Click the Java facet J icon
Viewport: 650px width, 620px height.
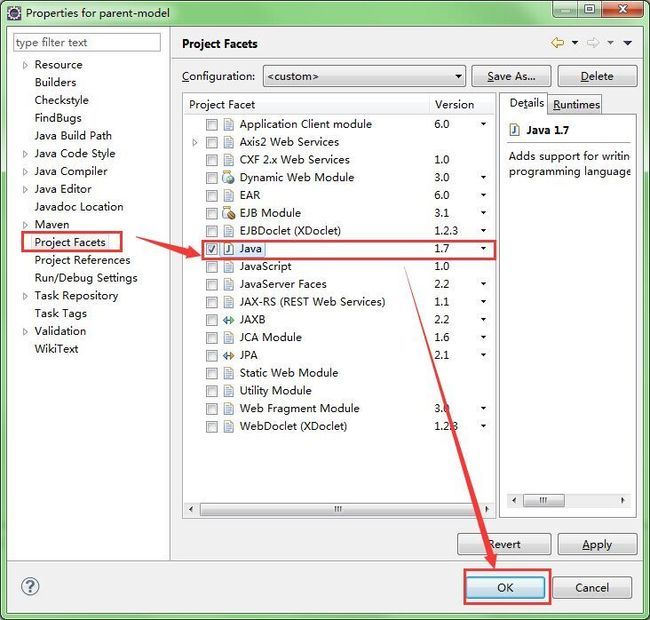click(x=228, y=248)
